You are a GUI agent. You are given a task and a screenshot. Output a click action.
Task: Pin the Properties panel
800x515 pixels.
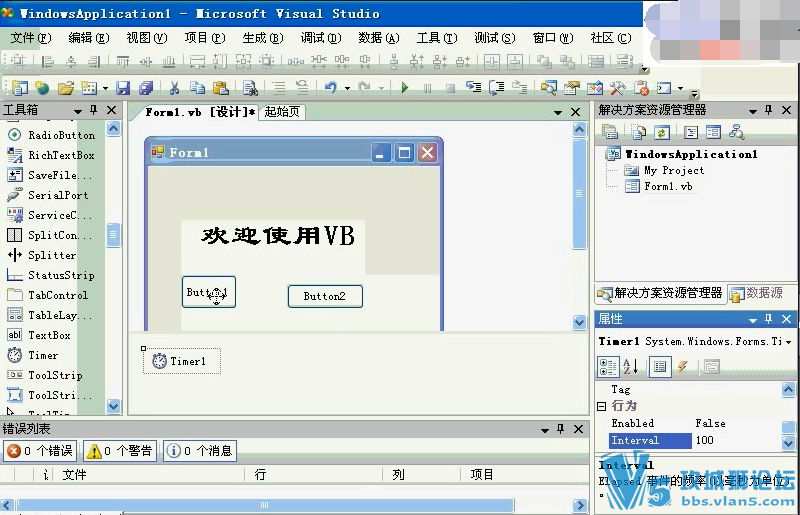pyautogui.click(x=768, y=319)
